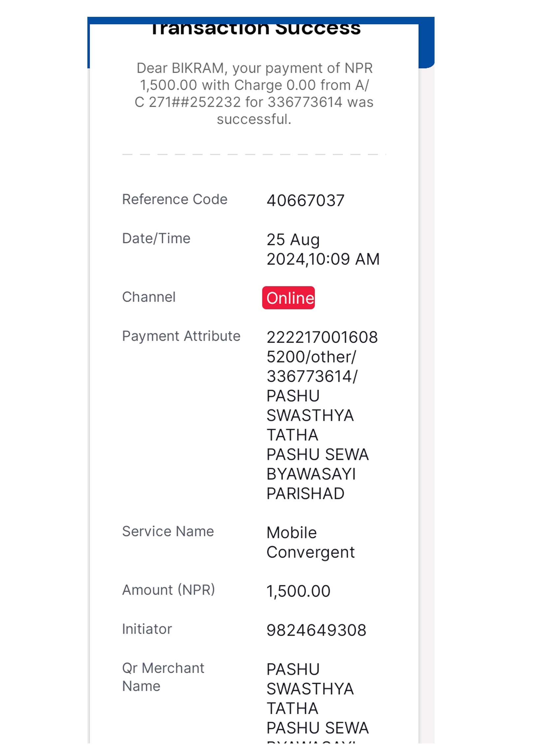Select the amount value 1,500.00

pos(298,591)
